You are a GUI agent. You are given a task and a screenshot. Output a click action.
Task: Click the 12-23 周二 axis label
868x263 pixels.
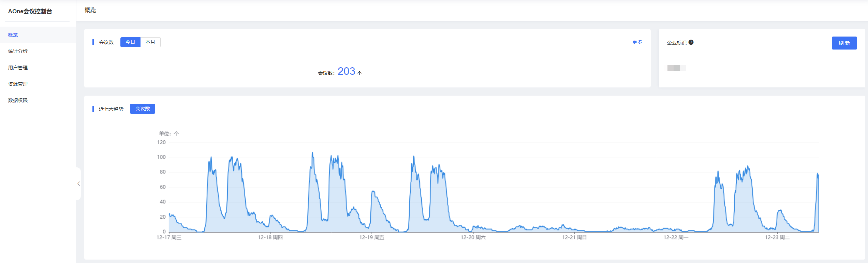[777, 237]
